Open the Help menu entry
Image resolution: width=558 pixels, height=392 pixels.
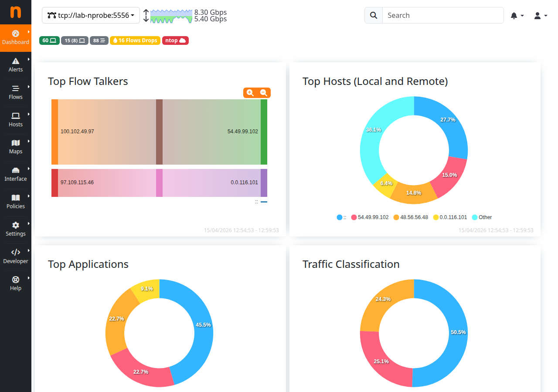click(x=16, y=283)
